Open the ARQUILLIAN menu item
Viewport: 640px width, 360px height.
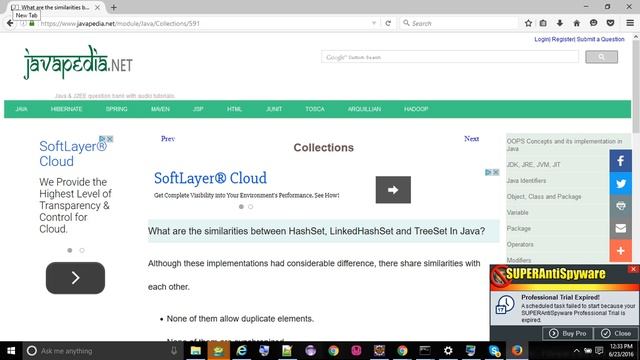coord(364,109)
